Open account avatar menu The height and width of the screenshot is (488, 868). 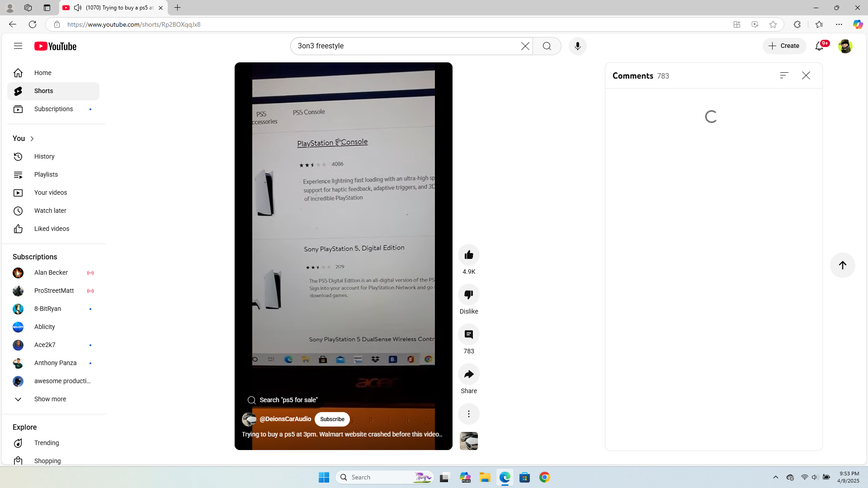(x=845, y=46)
